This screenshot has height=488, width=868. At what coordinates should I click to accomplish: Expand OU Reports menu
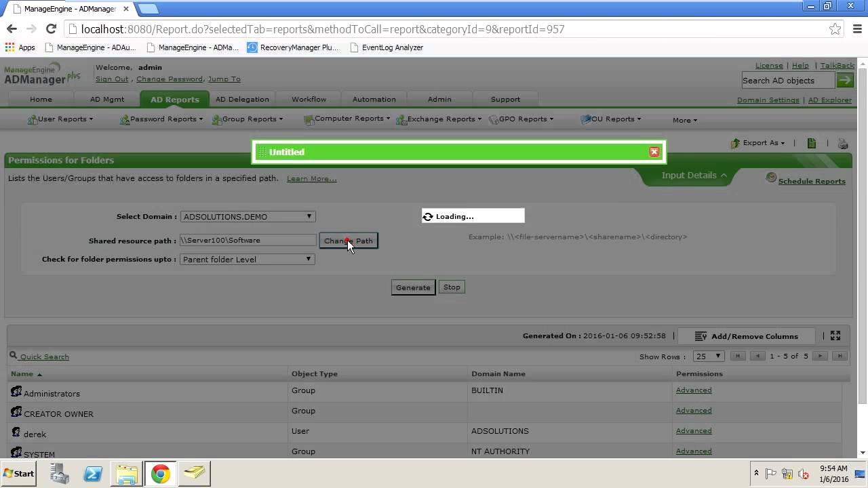610,119
